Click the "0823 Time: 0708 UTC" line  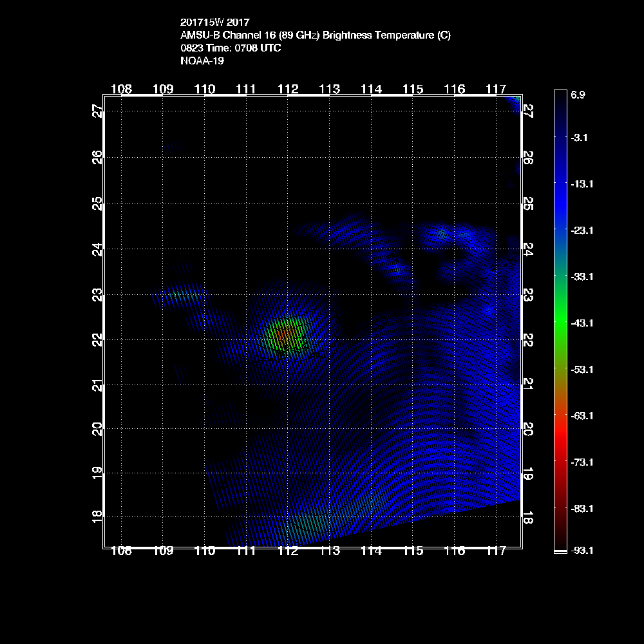click(x=231, y=48)
